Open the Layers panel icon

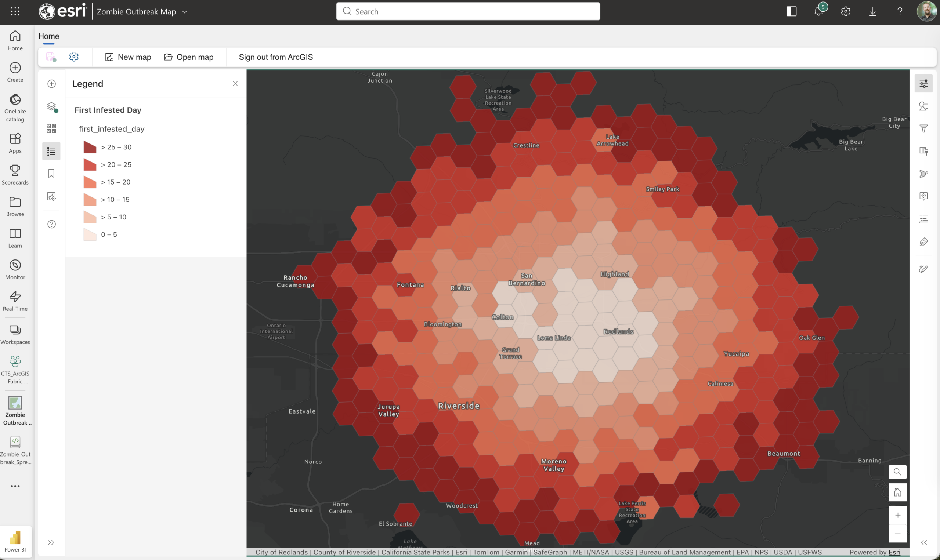(x=52, y=107)
